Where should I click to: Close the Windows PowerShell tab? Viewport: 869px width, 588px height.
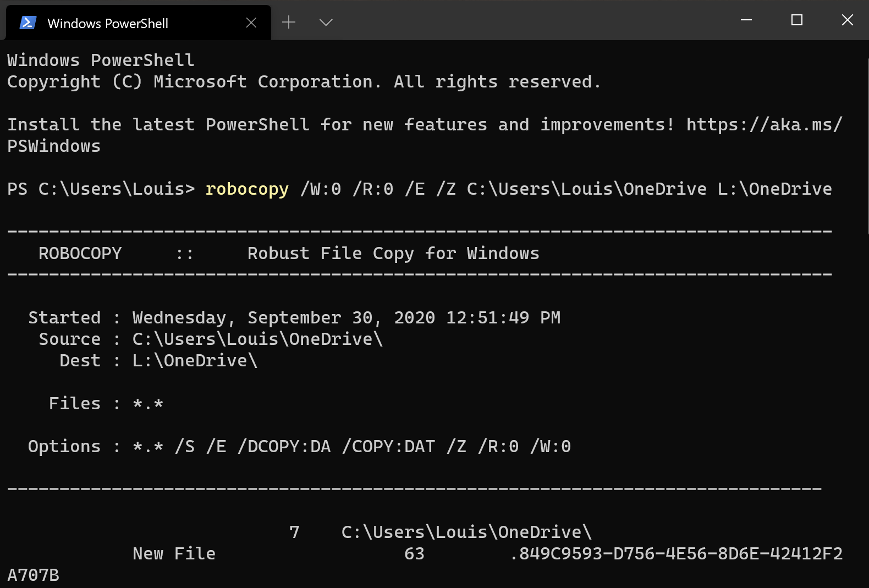pos(251,23)
